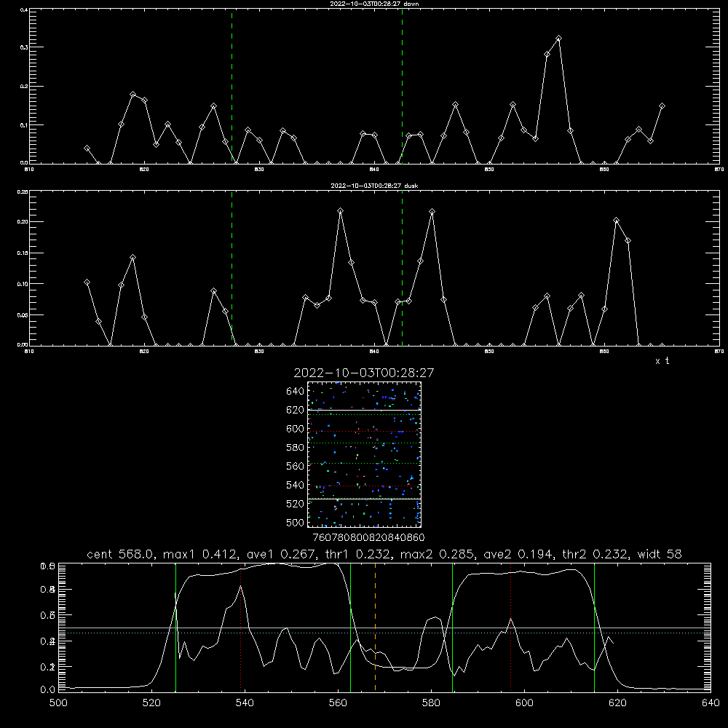Select the highest diamond peak in dawn plot
This screenshot has height=728, width=728.
(558, 39)
